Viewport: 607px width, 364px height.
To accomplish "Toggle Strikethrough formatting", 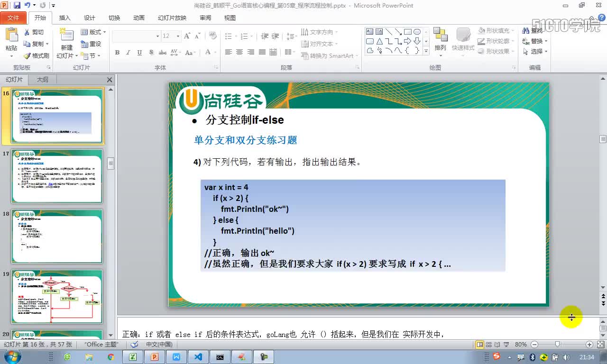I will (x=163, y=52).
